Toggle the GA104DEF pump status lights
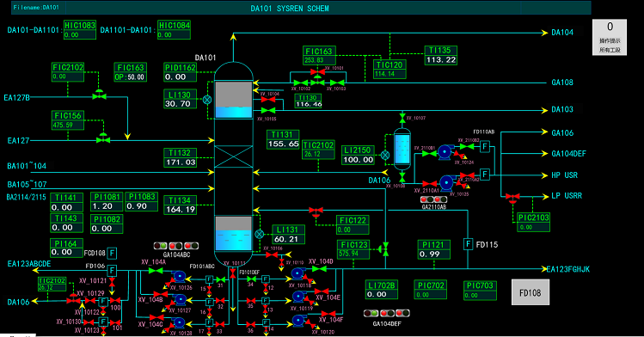 [386, 313]
